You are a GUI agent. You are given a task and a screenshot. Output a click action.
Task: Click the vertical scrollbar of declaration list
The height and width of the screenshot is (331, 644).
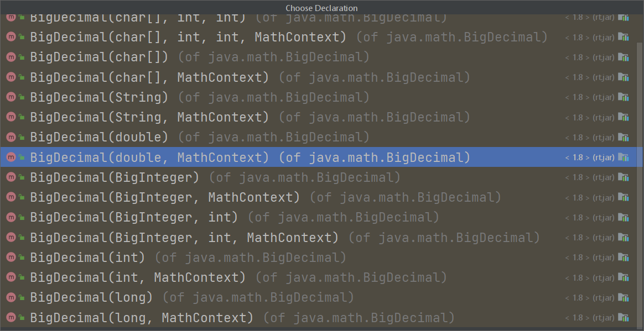(640, 185)
